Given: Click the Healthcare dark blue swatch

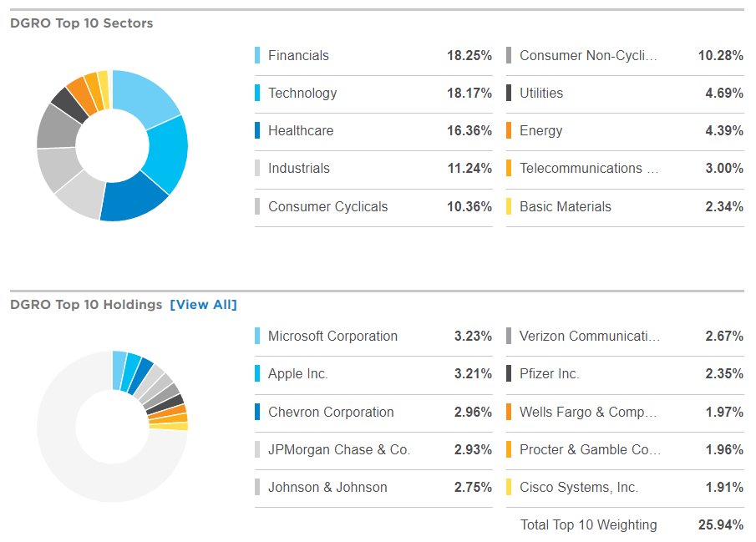Looking at the screenshot, I should point(257,131).
